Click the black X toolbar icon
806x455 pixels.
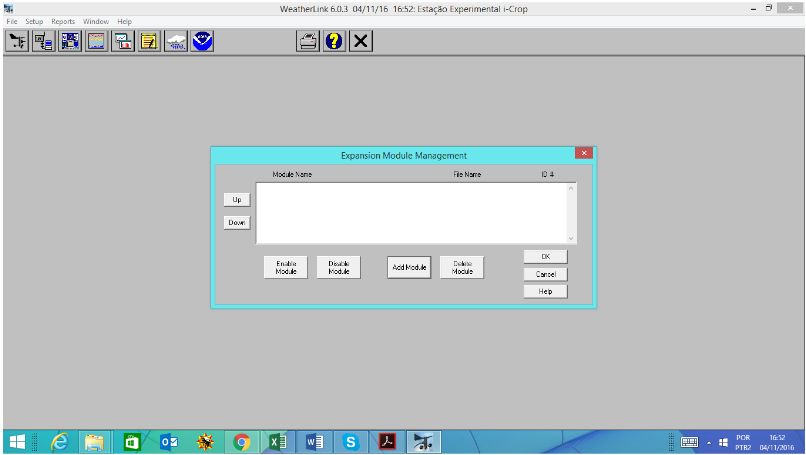pyautogui.click(x=361, y=41)
